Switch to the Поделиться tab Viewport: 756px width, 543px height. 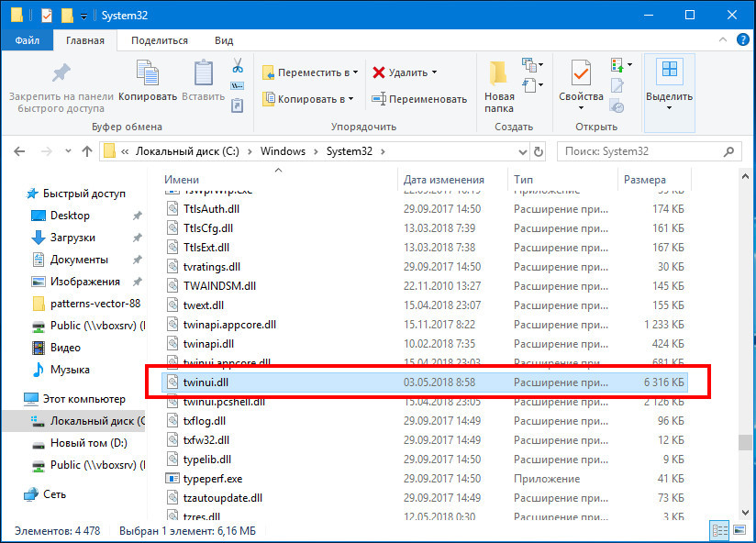coord(160,40)
